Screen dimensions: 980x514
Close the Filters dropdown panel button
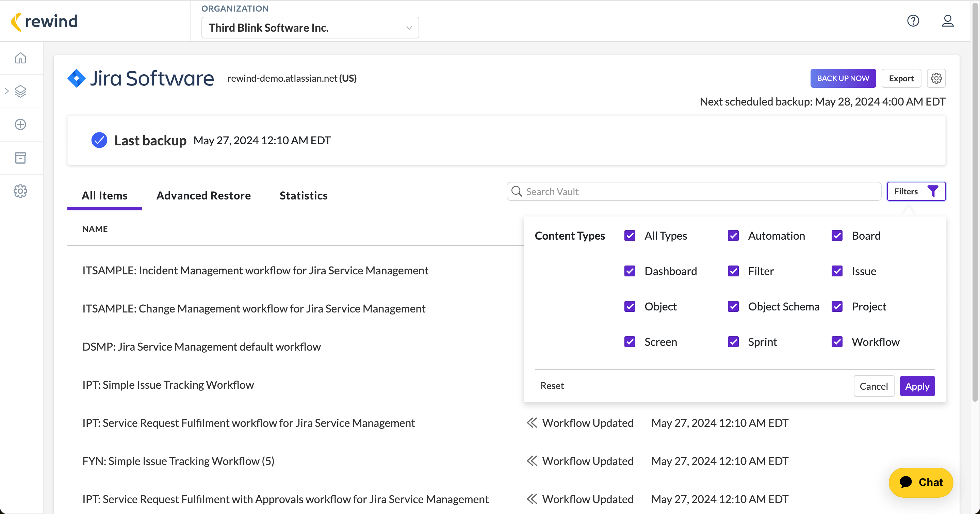[916, 191]
